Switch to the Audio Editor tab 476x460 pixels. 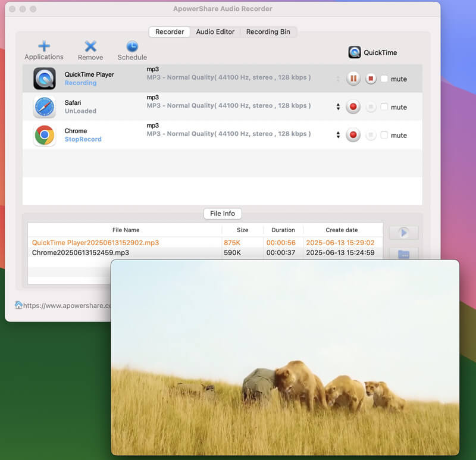point(215,32)
